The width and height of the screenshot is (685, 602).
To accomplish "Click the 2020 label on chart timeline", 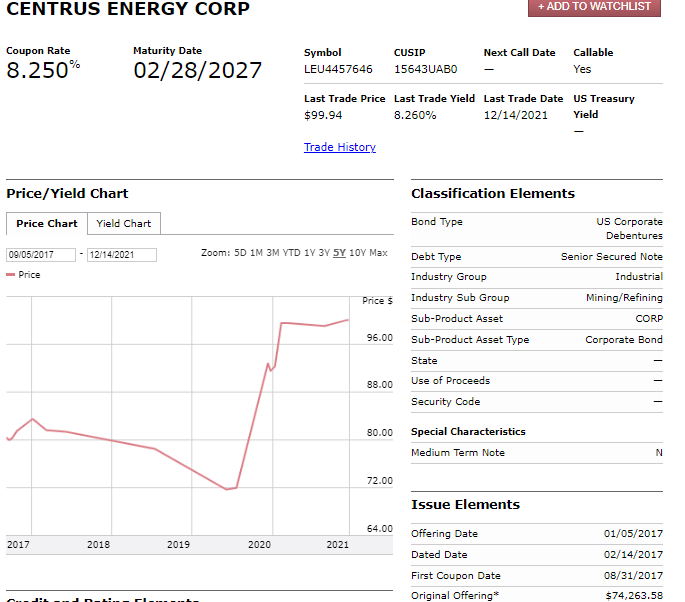I will (x=259, y=545).
